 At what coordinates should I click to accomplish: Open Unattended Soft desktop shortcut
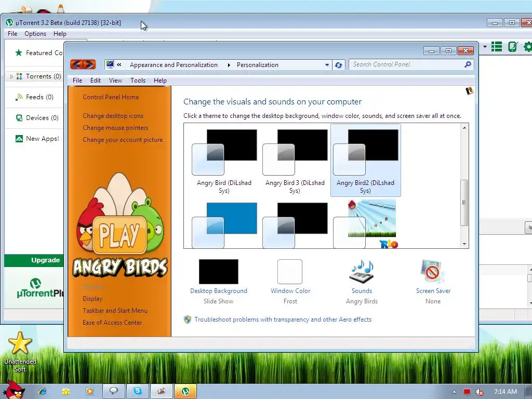20,353
